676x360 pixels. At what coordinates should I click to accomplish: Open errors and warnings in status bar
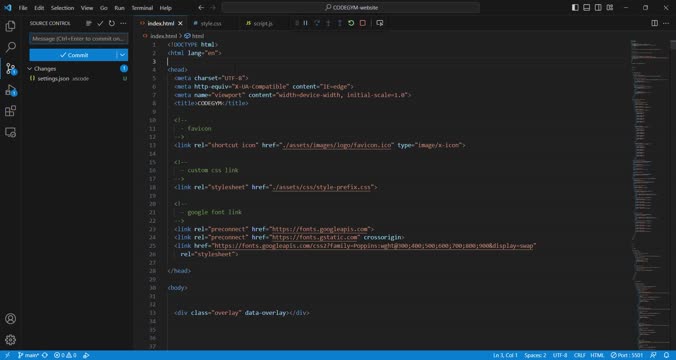pos(65,355)
